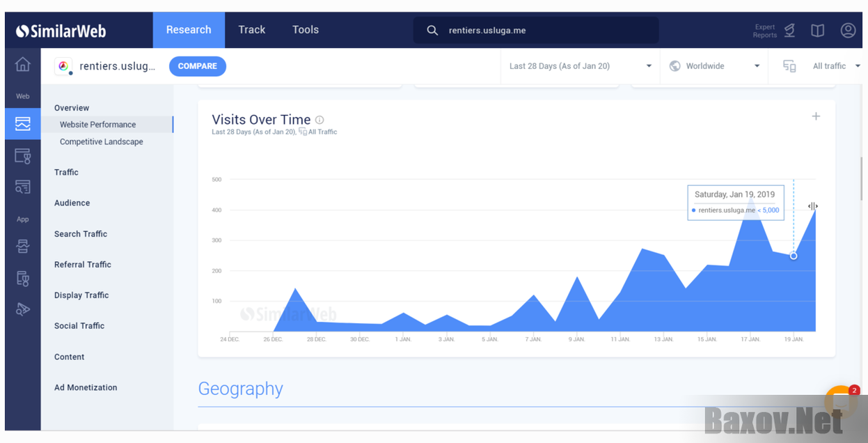
Task: Select Competitive Landscape in sidebar
Action: [x=102, y=141]
